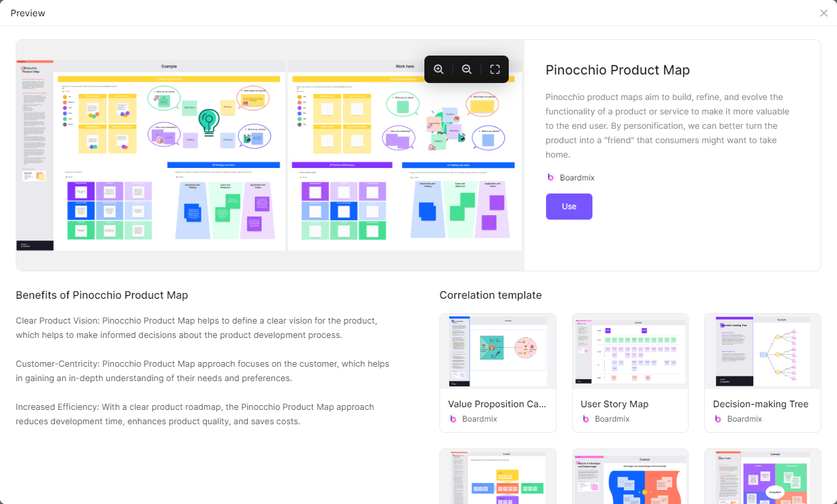Viewport: 837px width, 504px height.
Task: Select the Value Proposition Ca... title
Action: [497, 404]
